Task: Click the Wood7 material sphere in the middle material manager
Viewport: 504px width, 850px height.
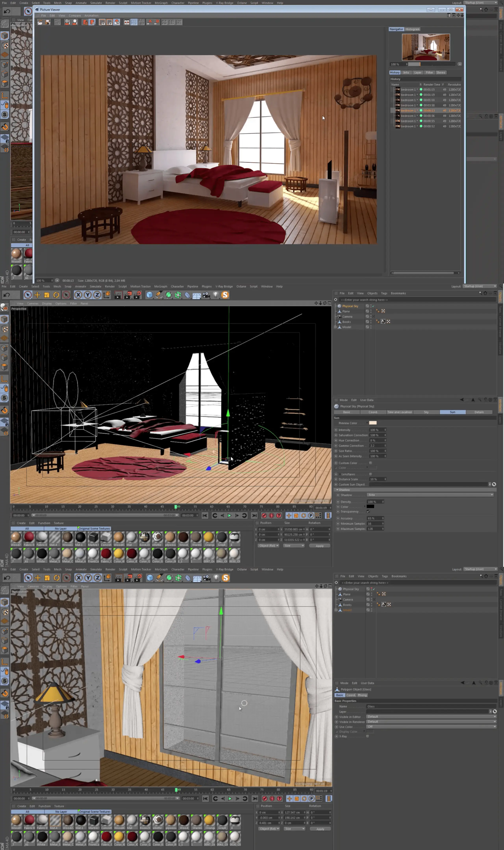Action: click(x=16, y=537)
